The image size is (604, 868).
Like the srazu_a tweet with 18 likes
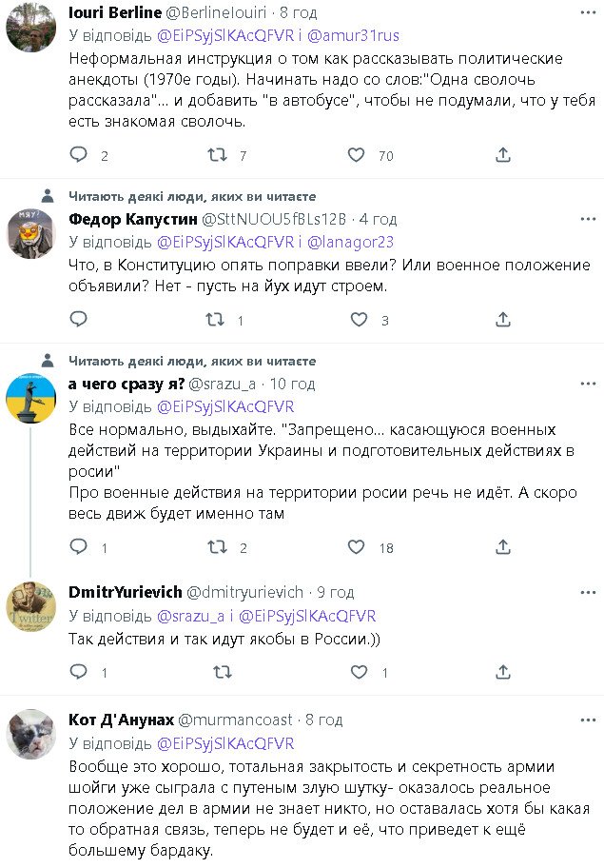pyautogui.click(x=356, y=547)
